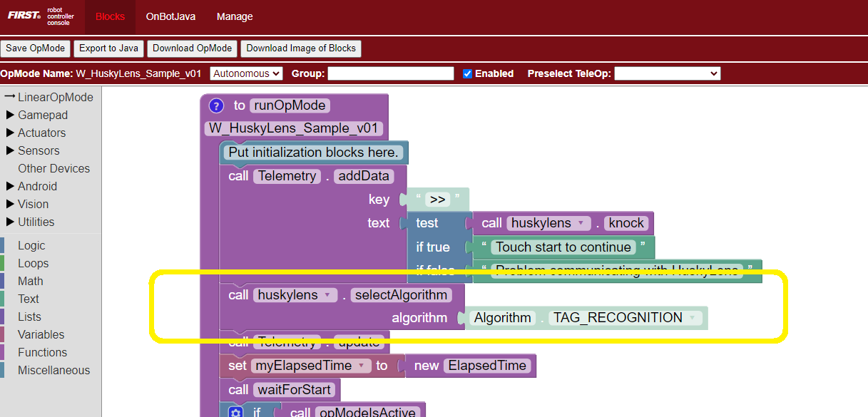Open the huskylens dropdown in the selectAlgorithm block
Viewport: 868px width, 417px height.
tap(327, 295)
